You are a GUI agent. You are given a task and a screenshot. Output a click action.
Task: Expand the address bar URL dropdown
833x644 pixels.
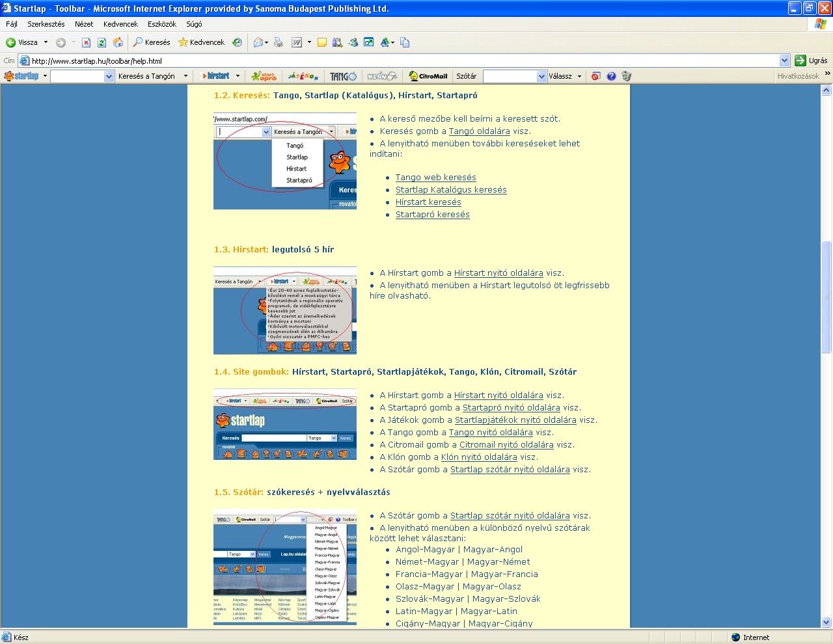(784, 60)
